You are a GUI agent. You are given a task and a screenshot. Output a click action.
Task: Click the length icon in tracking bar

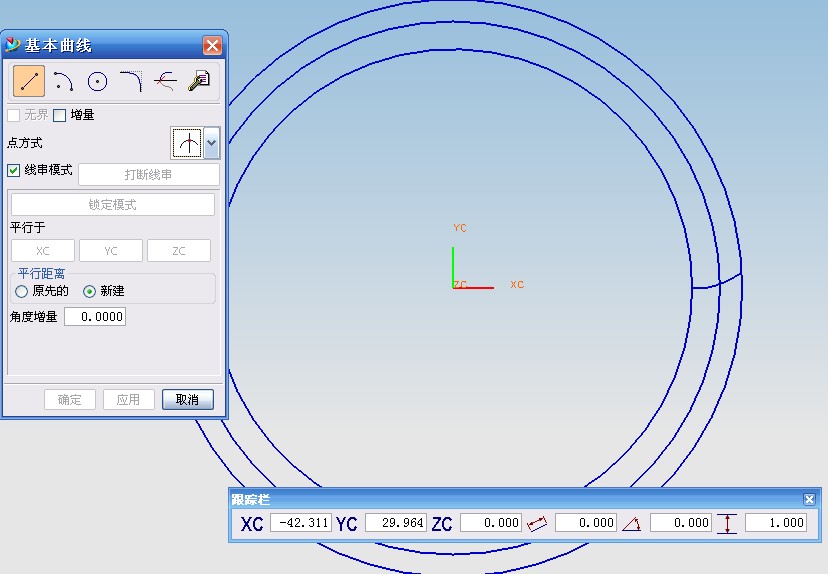click(537, 523)
